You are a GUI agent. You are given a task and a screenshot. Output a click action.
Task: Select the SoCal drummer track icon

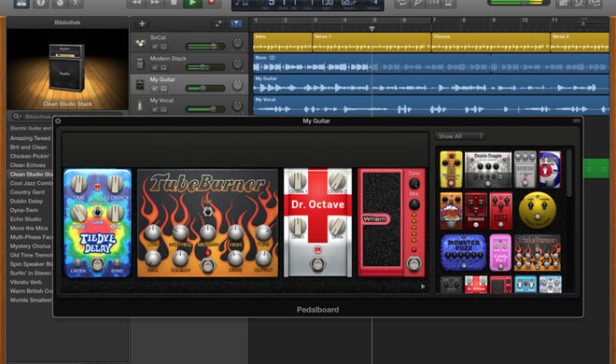tap(140, 43)
